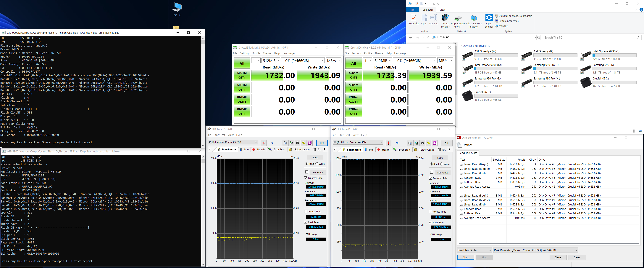Uncheck Burst Rate in I: HD Tune window
Screen dimensions: 644x268
[x=430, y=222]
